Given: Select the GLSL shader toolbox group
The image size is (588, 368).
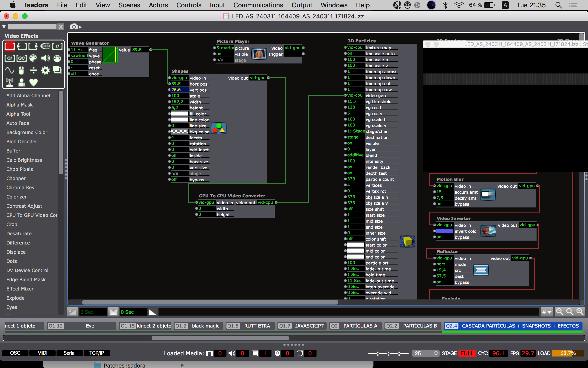Looking at the screenshot, I should (x=45, y=46).
